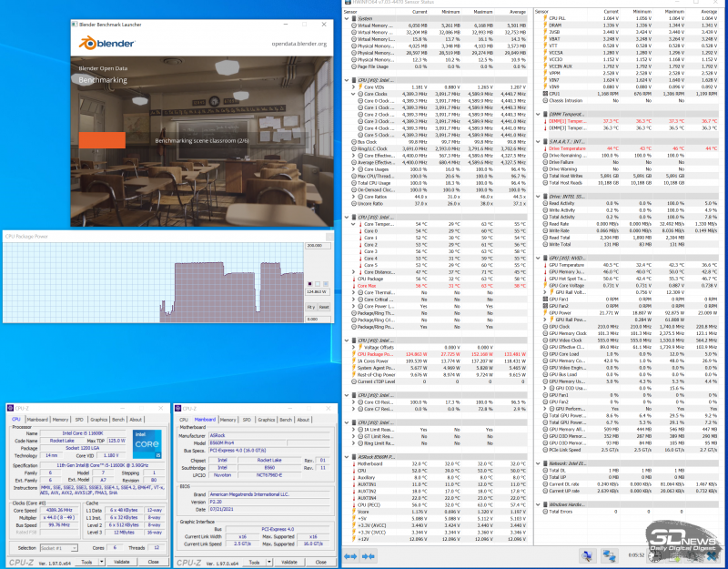Close the CPU Package Power graph window
Viewport: 728px width, 569px height.
pos(329,237)
